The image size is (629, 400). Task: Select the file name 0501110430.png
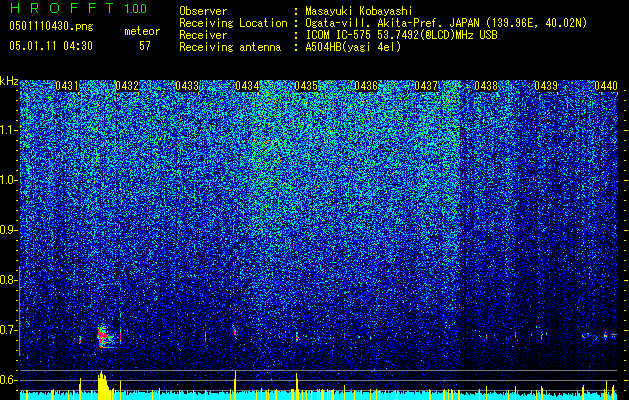(x=51, y=26)
